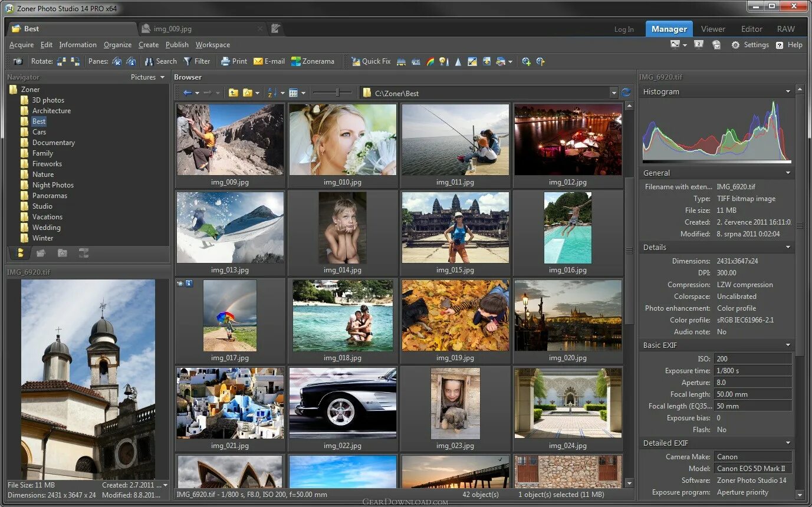Switch navigator to the folder tree tab
This screenshot has width=812, height=507.
(x=19, y=253)
